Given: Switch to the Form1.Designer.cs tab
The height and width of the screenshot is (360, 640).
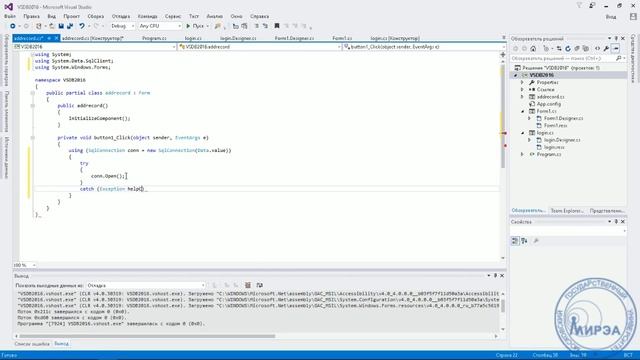Looking at the screenshot, I should [294, 38].
